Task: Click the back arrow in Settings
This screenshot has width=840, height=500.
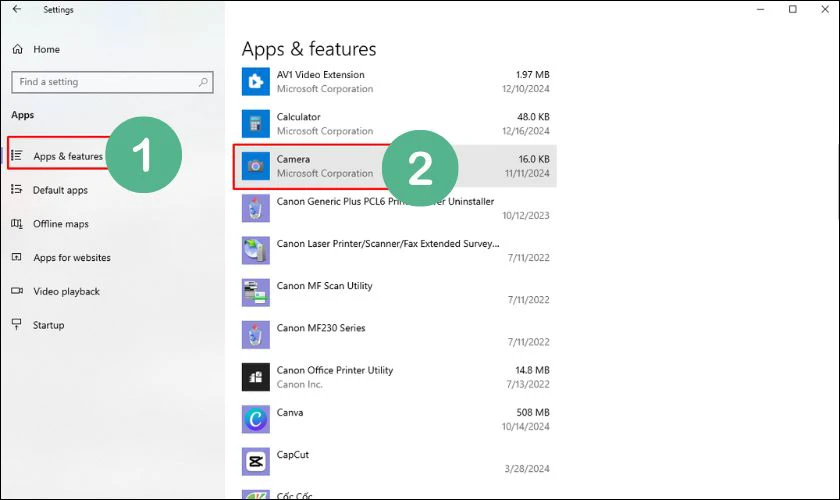Action: pos(17,9)
